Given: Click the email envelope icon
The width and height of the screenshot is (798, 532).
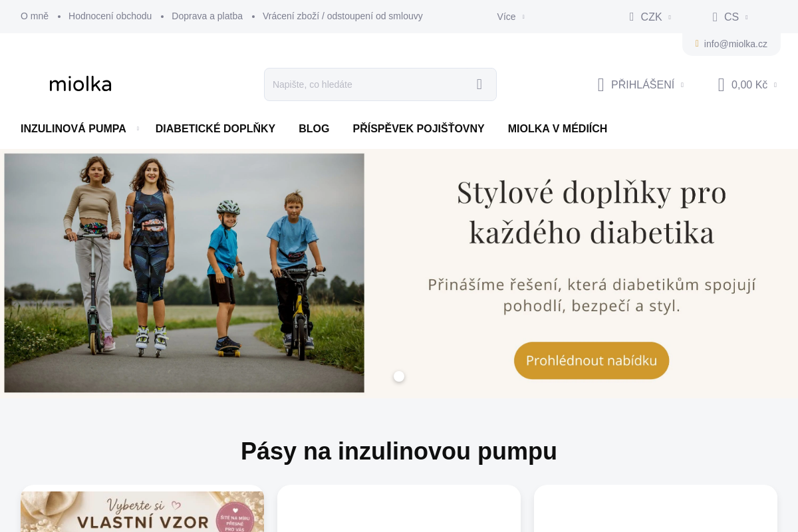Looking at the screenshot, I should (697, 44).
